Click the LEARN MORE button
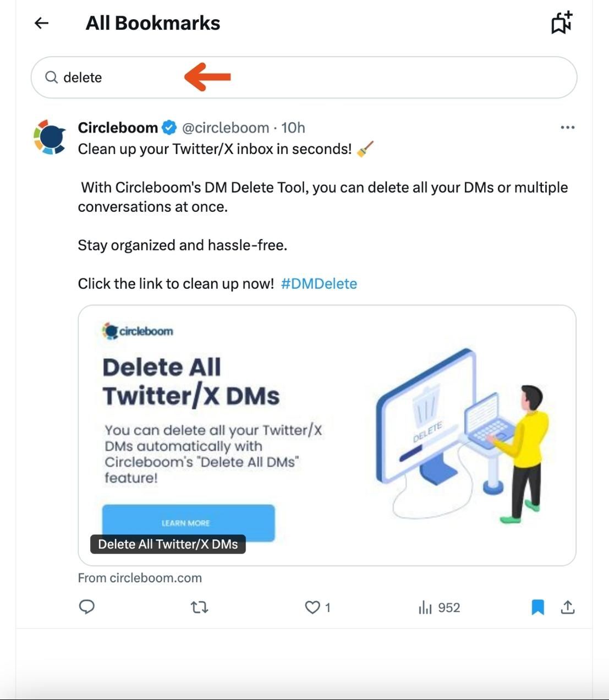The height and width of the screenshot is (700, 609). (186, 523)
